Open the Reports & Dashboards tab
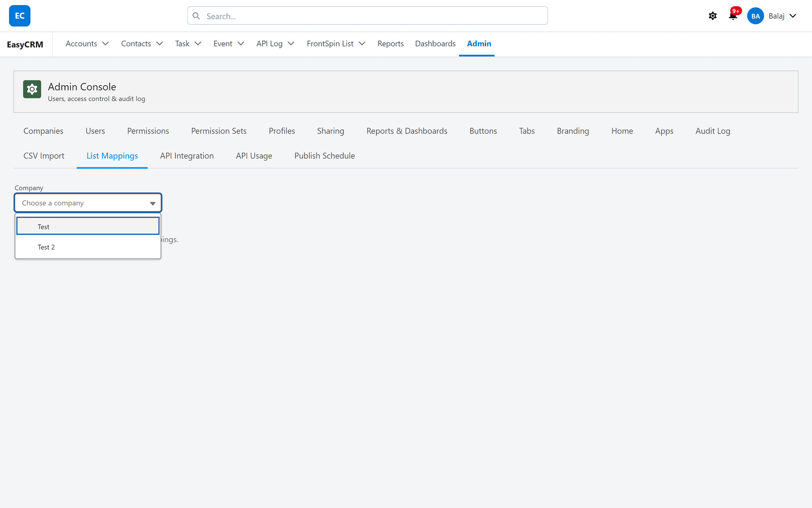 pyautogui.click(x=407, y=131)
